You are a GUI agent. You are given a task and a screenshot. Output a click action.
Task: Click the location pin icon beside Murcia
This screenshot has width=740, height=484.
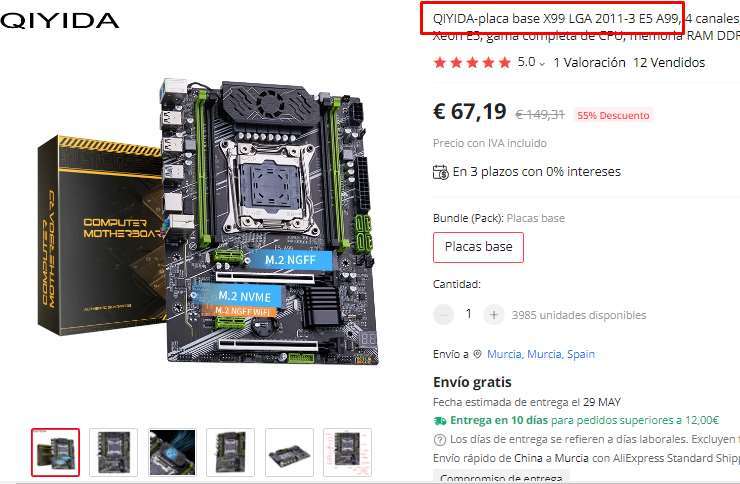tap(477, 354)
